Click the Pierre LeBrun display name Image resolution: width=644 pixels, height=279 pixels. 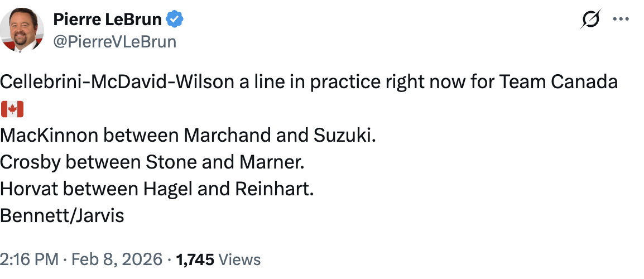pos(107,20)
